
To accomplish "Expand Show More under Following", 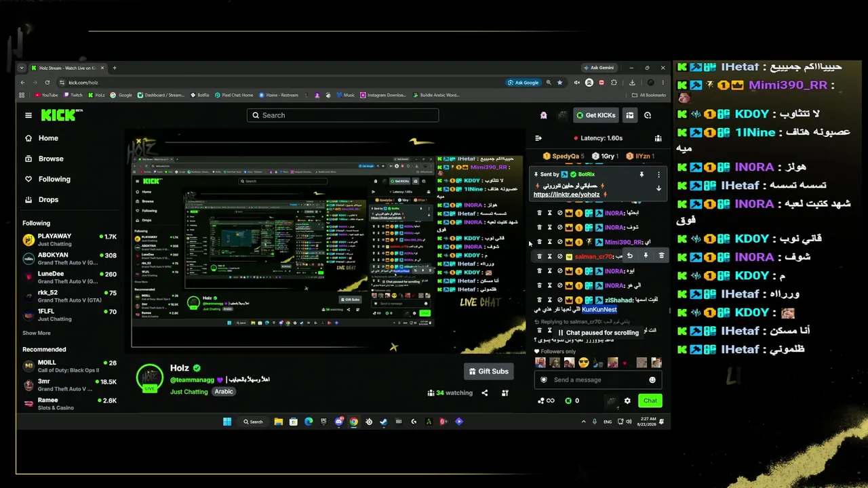I will [37, 333].
